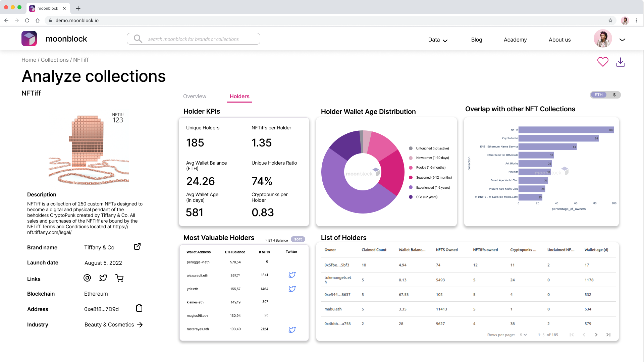Open the website @ link icon

[87, 278]
